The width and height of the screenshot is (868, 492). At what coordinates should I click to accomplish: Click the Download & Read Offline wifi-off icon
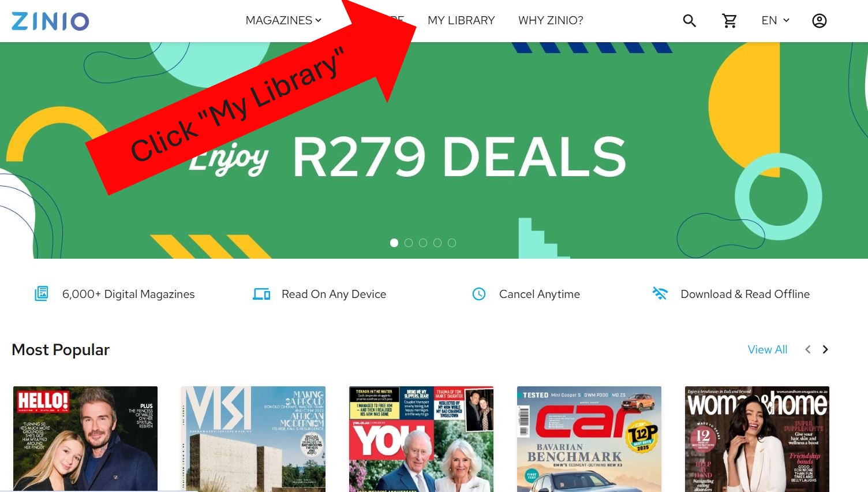[660, 293]
